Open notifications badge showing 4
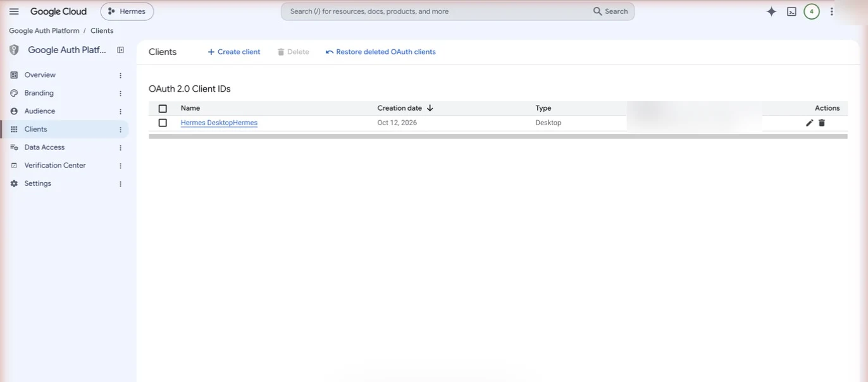This screenshot has width=868, height=382. click(812, 11)
